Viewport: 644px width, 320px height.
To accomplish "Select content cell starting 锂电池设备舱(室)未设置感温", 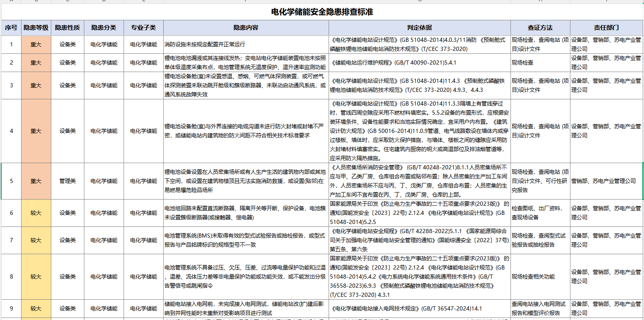I will pos(246,85).
